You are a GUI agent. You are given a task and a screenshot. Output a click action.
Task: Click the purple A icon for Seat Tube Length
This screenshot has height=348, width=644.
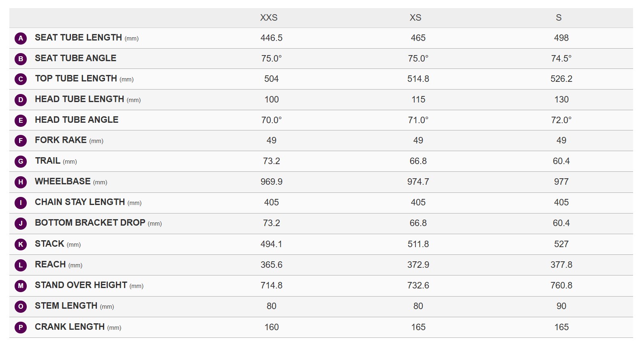pyautogui.click(x=21, y=38)
